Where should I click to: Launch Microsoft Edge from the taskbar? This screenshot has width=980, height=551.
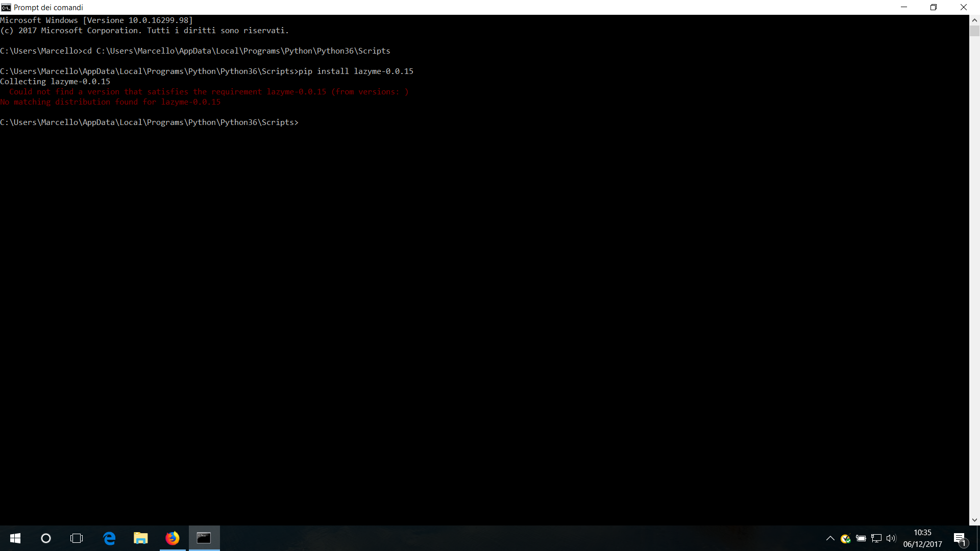109,538
